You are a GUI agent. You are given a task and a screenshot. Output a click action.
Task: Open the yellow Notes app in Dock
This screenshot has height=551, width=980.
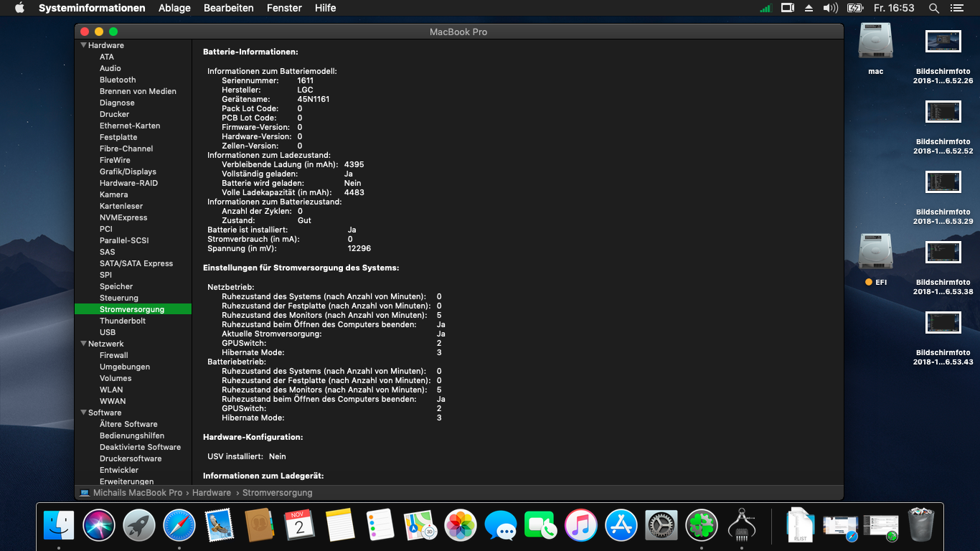pyautogui.click(x=340, y=525)
